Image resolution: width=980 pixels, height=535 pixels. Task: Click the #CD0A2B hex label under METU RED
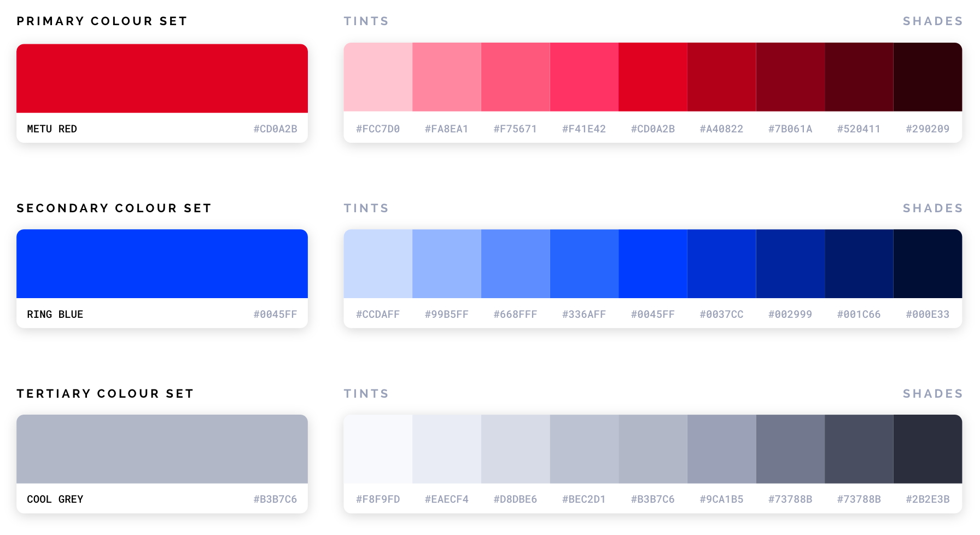click(x=275, y=129)
